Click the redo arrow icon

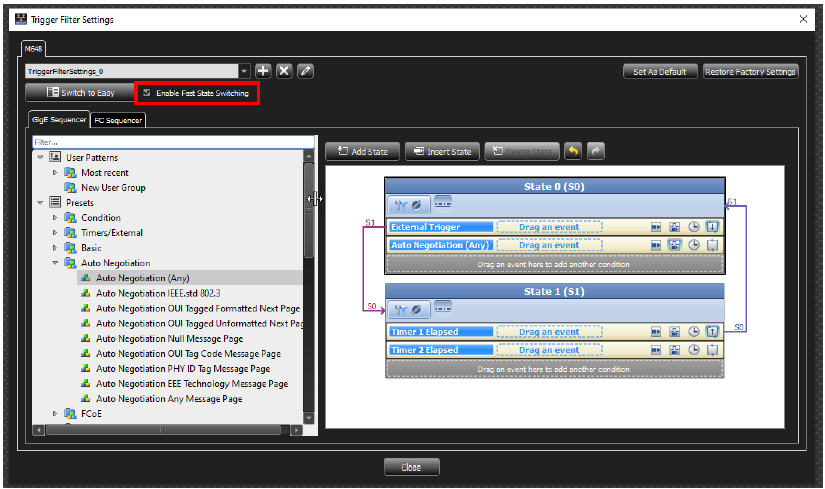[596, 151]
